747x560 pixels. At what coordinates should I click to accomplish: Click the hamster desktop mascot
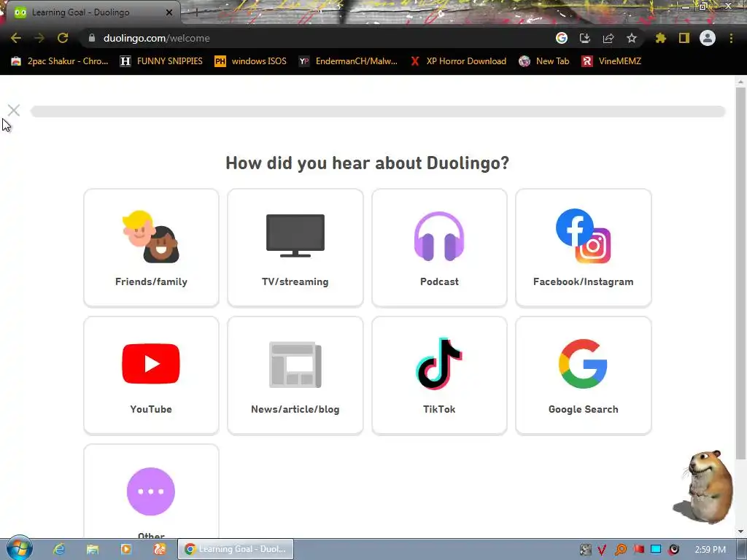pos(704,486)
